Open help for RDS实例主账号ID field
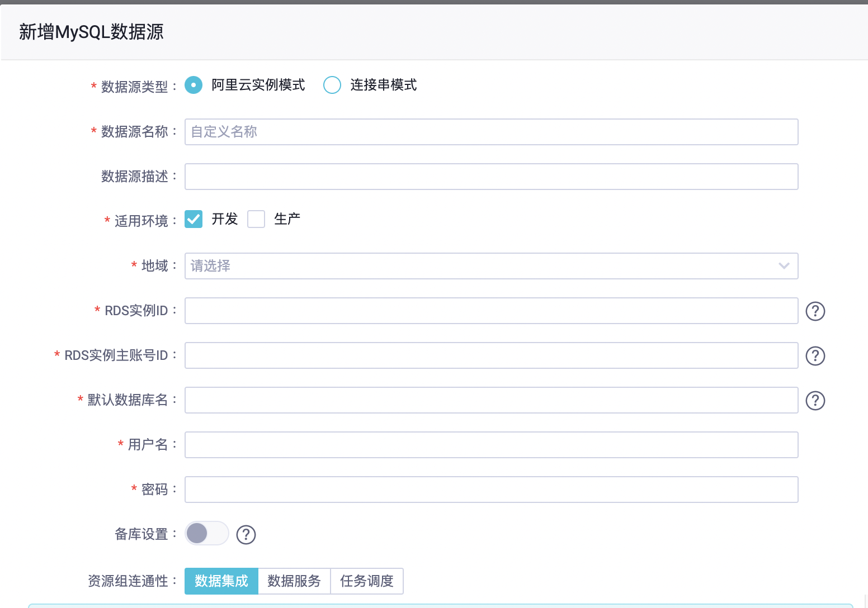The width and height of the screenshot is (868, 608). pos(815,356)
